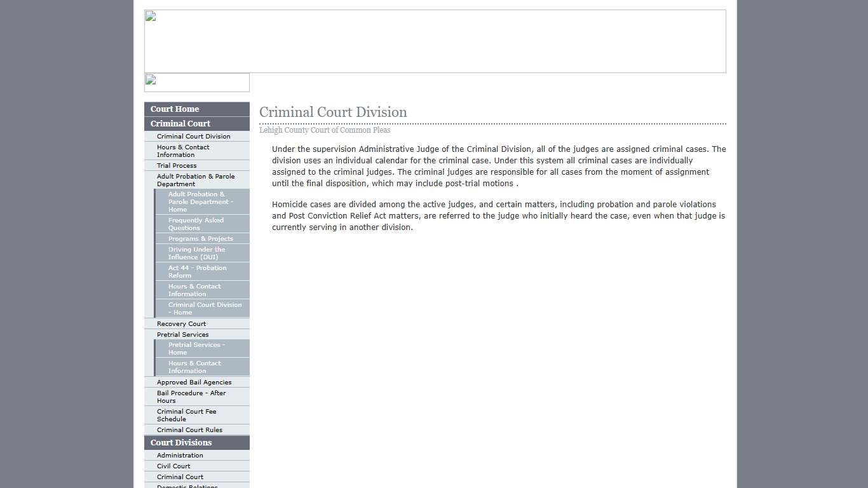The height and width of the screenshot is (488, 868).
Task: Check the Criminal Court Fee Schedule
Action: coord(187,415)
